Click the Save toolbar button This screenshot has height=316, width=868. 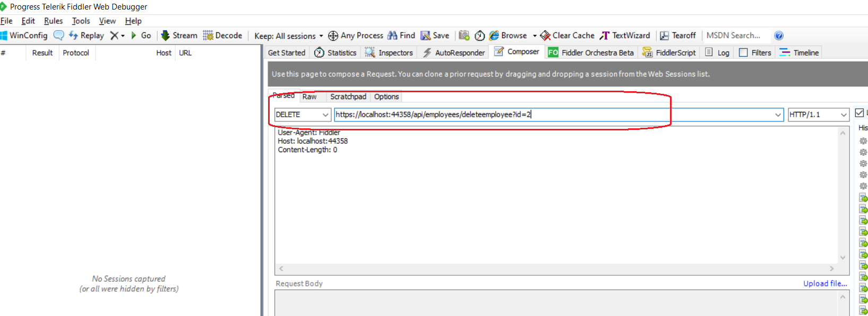tap(435, 36)
